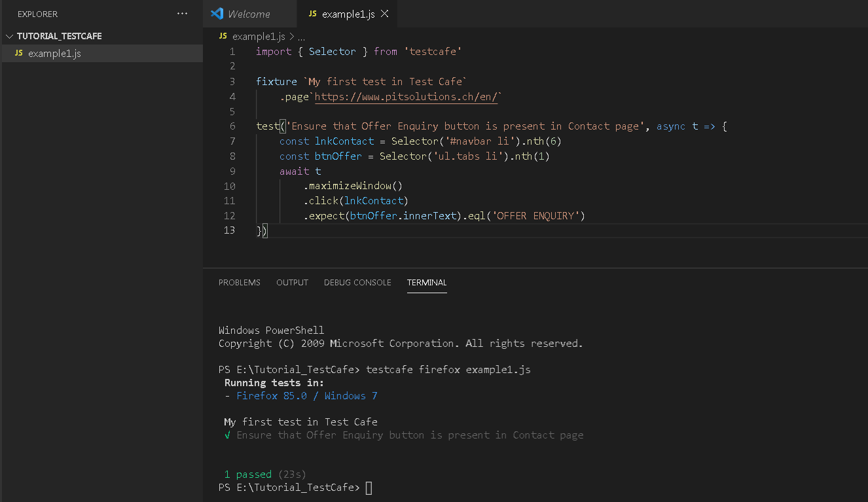The height and width of the screenshot is (502, 868).
Task: Click the test name string 'Ensure that Offer Enquiry…' in code
Action: pos(465,126)
